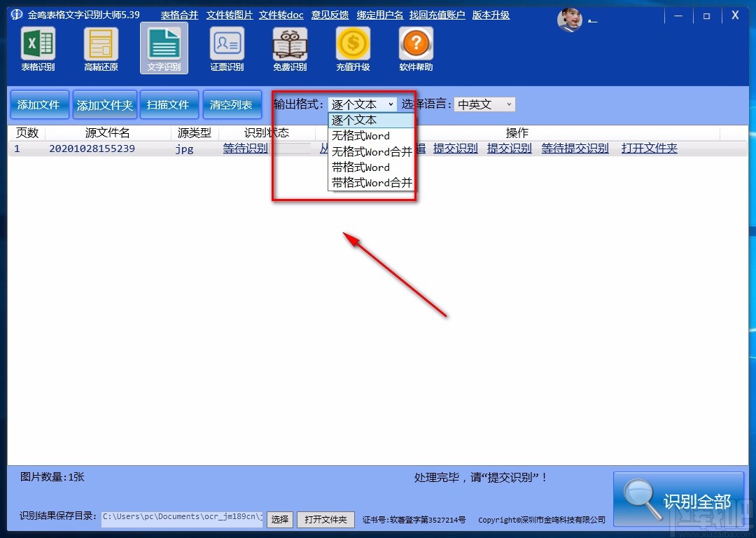Screen dimensions: 756x538
Task: Click 提交识别 for the jpg file
Action: click(455, 149)
